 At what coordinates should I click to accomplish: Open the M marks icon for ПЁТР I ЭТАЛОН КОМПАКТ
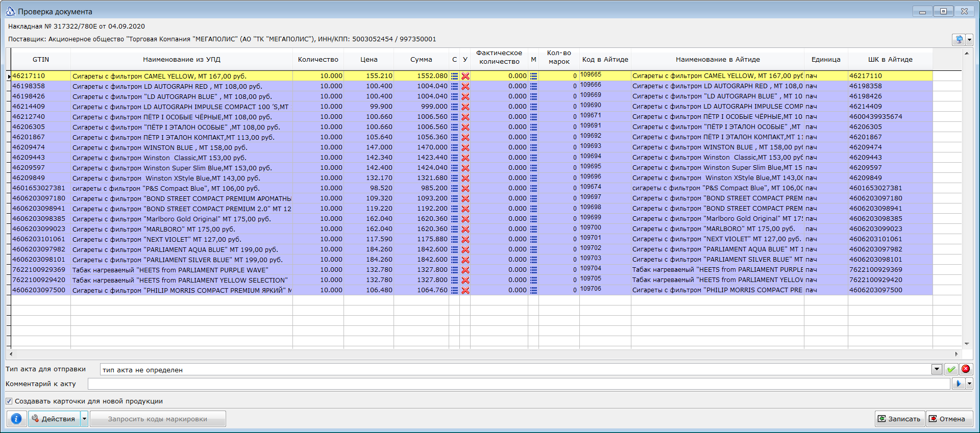coord(533,137)
